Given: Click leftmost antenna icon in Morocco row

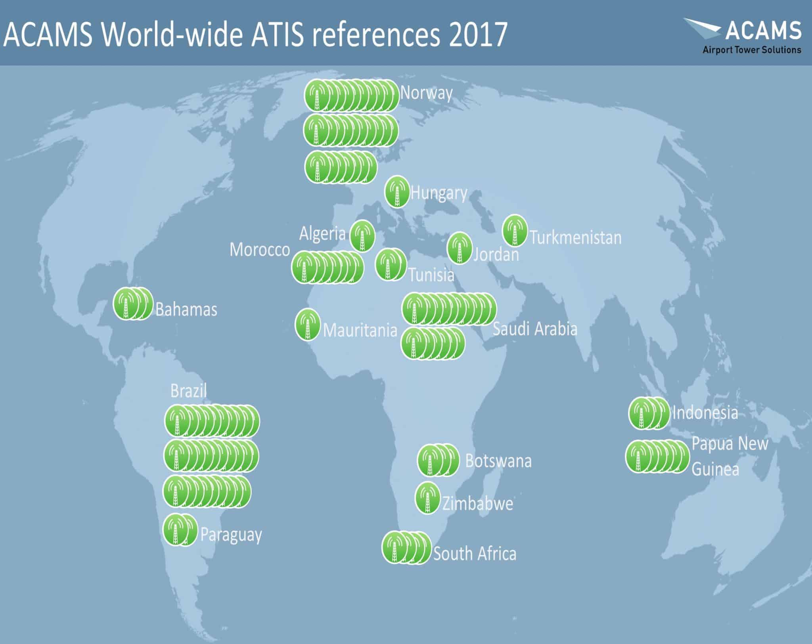Looking at the screenshot, I should 304,267.
